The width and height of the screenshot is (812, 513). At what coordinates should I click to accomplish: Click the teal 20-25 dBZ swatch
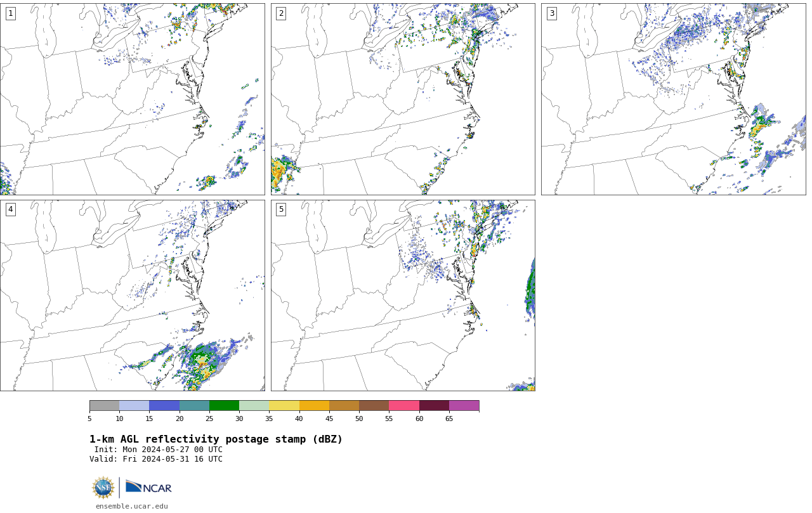194,406
